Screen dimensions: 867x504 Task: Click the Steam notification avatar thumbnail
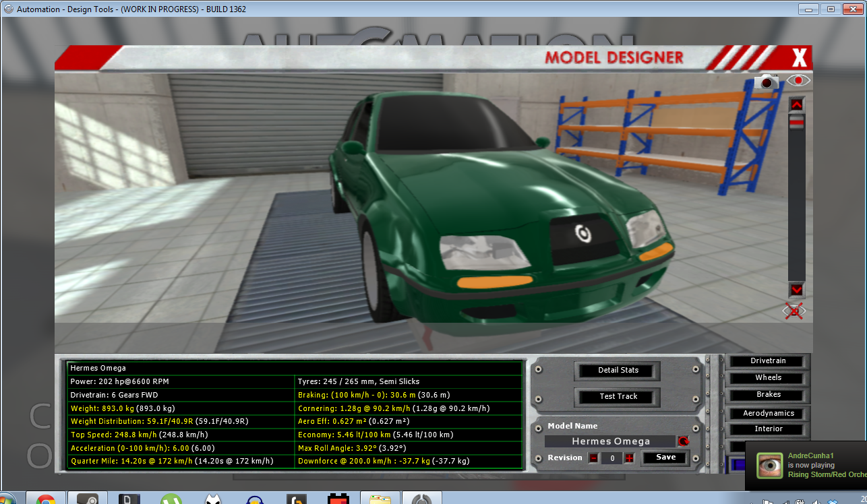769,465
